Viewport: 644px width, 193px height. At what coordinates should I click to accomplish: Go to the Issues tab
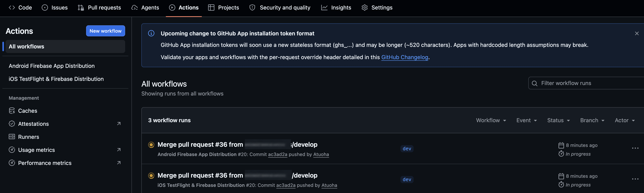pyautogui.click(x=55, y=8)
